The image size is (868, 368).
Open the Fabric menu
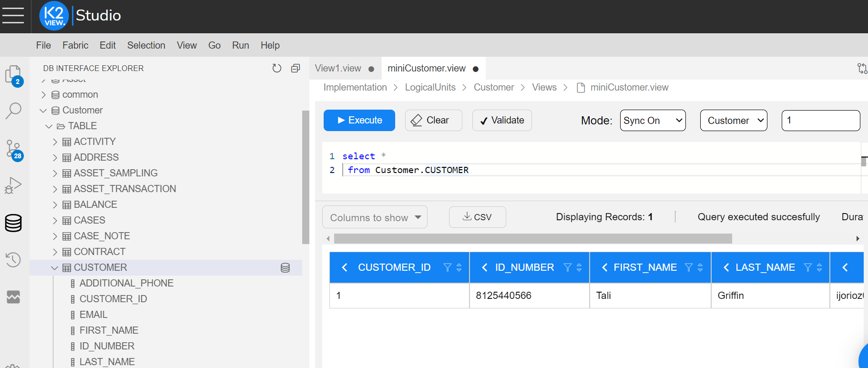point(75,45)
